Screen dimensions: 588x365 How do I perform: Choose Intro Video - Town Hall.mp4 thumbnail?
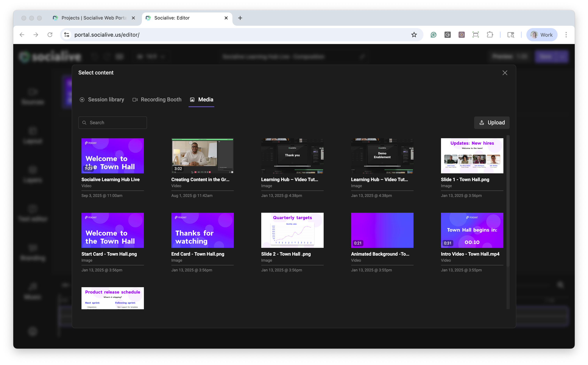coord(472,230)
